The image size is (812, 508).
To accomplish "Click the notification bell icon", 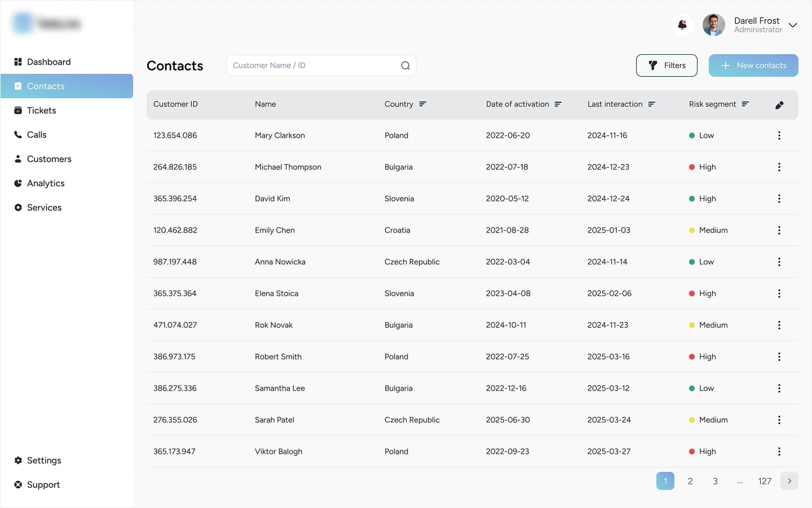I will point(682,25).
